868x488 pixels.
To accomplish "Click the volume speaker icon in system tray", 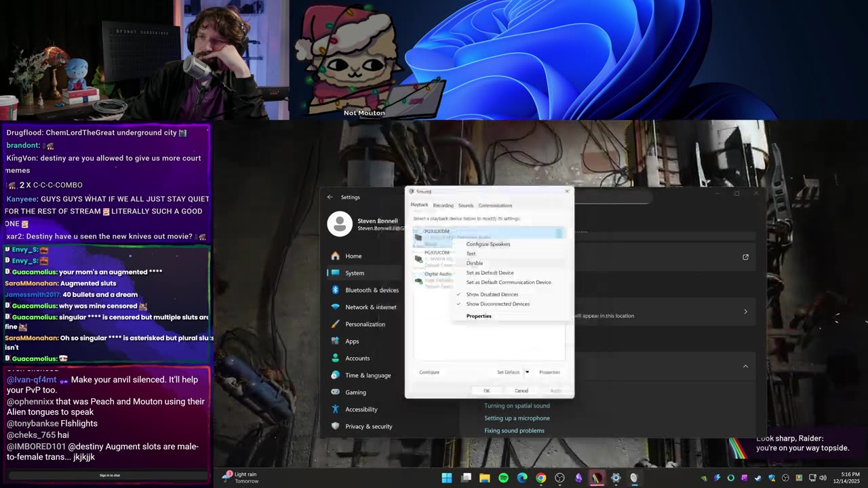I will click(x=823, y=478).
